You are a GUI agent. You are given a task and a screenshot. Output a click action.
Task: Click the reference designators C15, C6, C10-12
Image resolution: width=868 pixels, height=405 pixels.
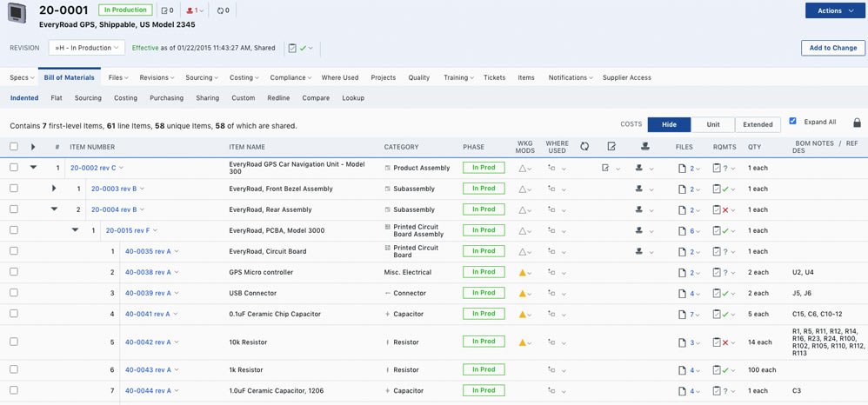(x=817, y=315)
